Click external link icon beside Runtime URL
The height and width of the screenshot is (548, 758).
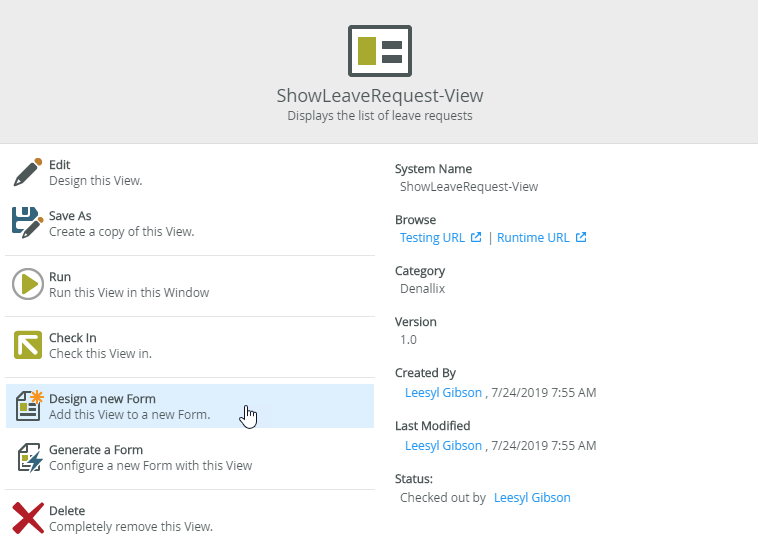581,238
